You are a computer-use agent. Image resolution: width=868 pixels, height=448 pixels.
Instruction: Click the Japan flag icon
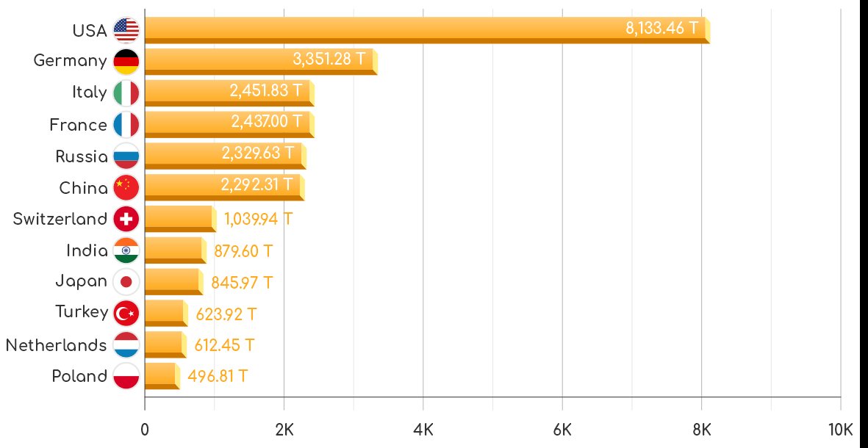[x=126, y=281]
